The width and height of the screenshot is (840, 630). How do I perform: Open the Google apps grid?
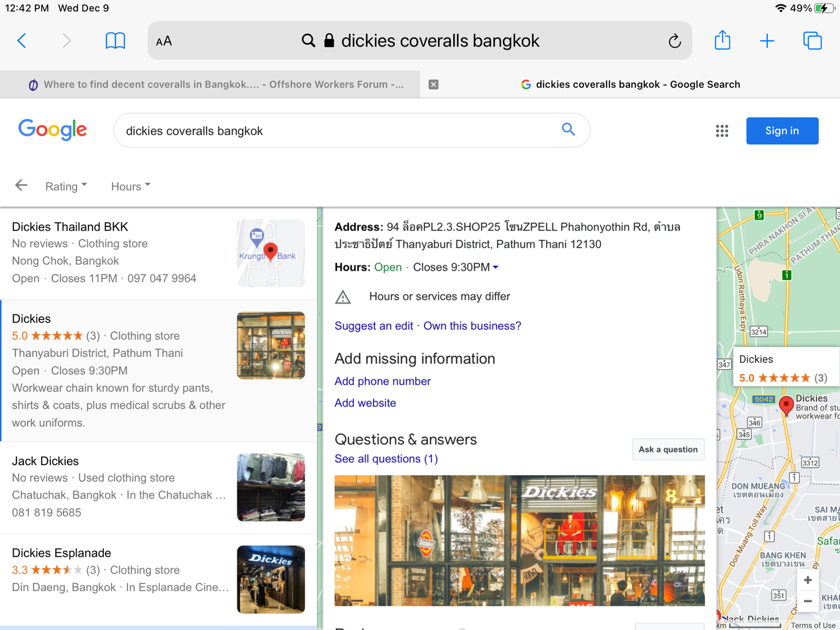point(722,131)
